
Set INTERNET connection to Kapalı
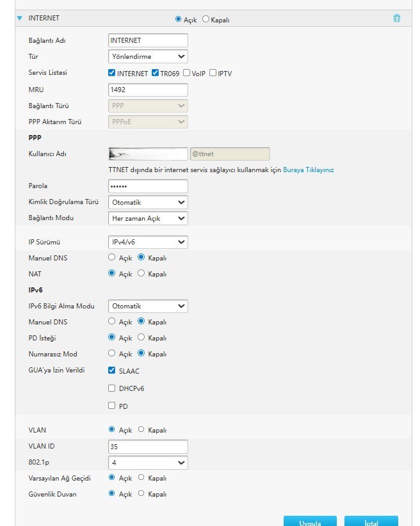click(x=206, y=19)
